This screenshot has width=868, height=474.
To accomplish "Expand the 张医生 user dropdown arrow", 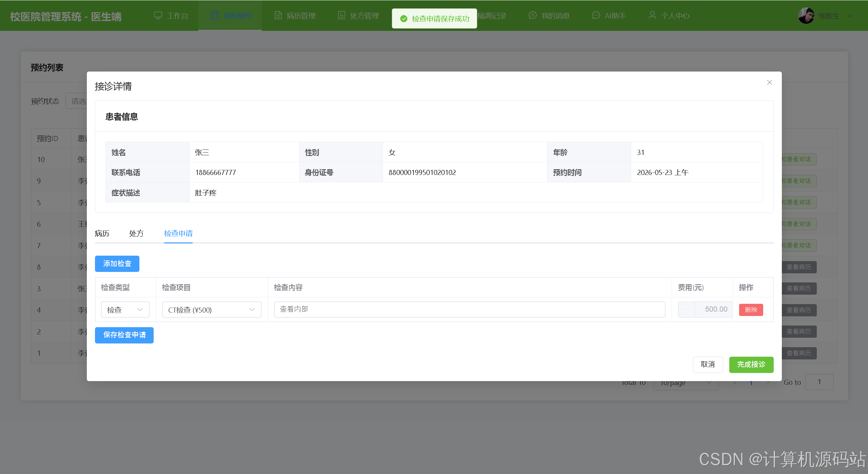I will click(849, 16).
